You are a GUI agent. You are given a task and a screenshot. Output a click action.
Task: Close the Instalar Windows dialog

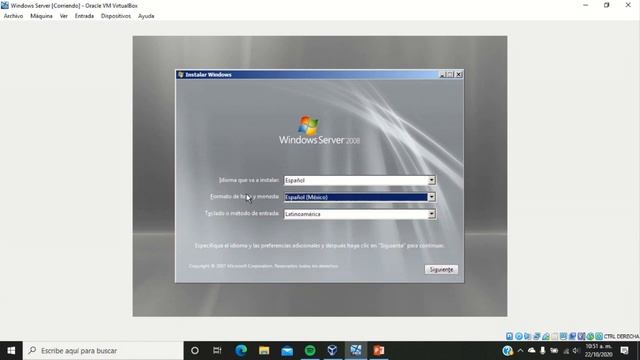pos(459,74)
